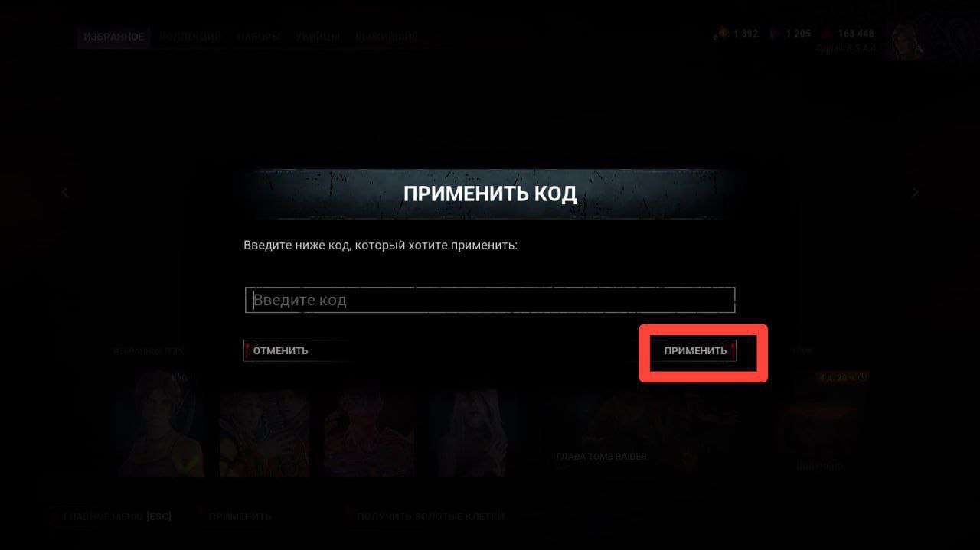Click the bloodpoints currency icon
This screenshot has height=550, width=980.
tap(826, 34)
